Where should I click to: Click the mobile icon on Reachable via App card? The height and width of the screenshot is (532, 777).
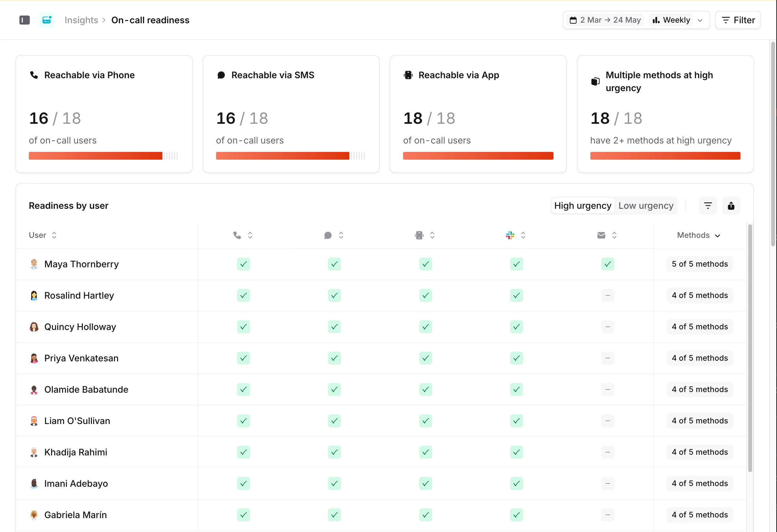(408, 75)
